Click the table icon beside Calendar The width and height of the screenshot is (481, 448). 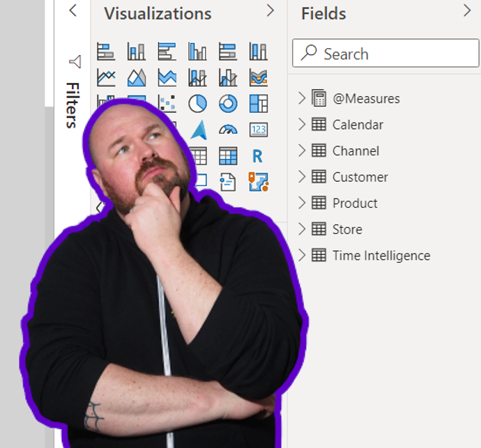[x=319, y=125]
